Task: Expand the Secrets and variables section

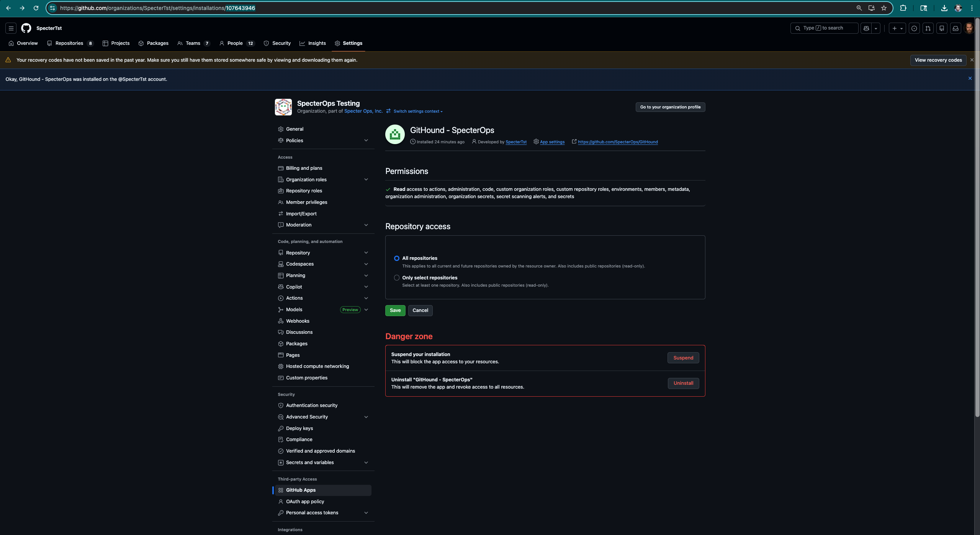Action: 366,462
